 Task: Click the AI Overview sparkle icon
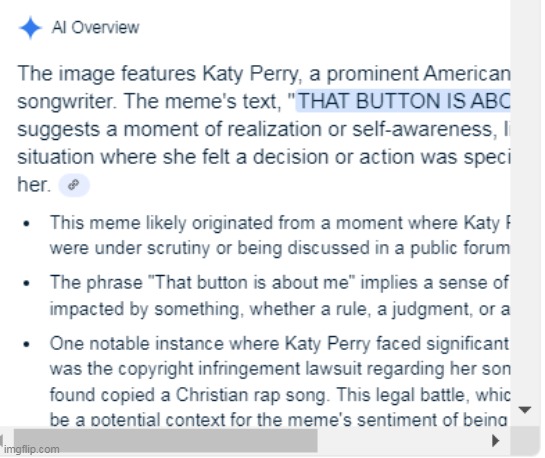click(31, 27)
